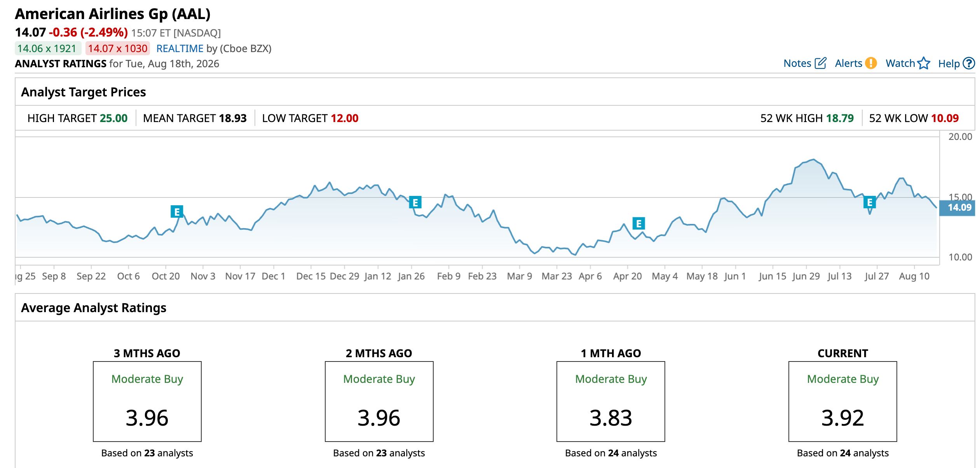Select the earnings marker near Oct 20

177,211
